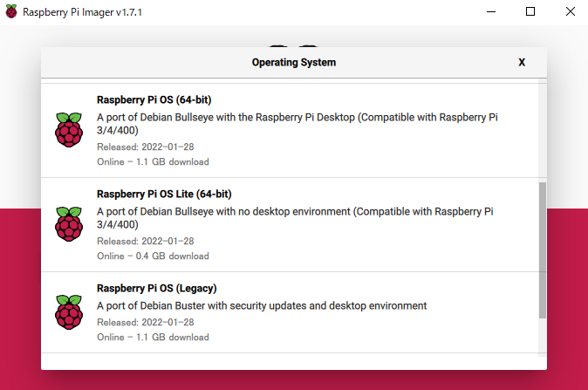Select Raspberry Pi OS Lite (64-bit) title
Screen dimensions: 588x390
tap(164, 194)
